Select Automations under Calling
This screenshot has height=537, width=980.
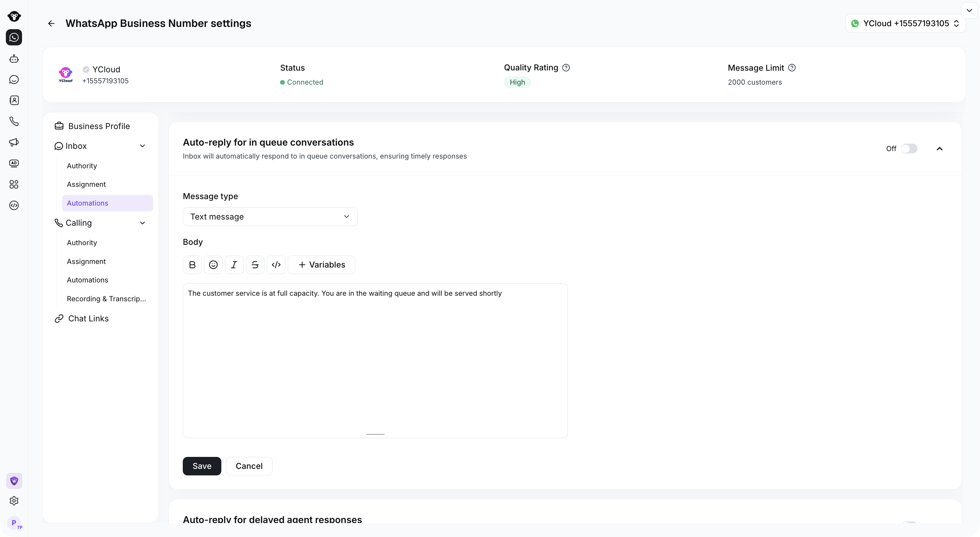point(87,280)
